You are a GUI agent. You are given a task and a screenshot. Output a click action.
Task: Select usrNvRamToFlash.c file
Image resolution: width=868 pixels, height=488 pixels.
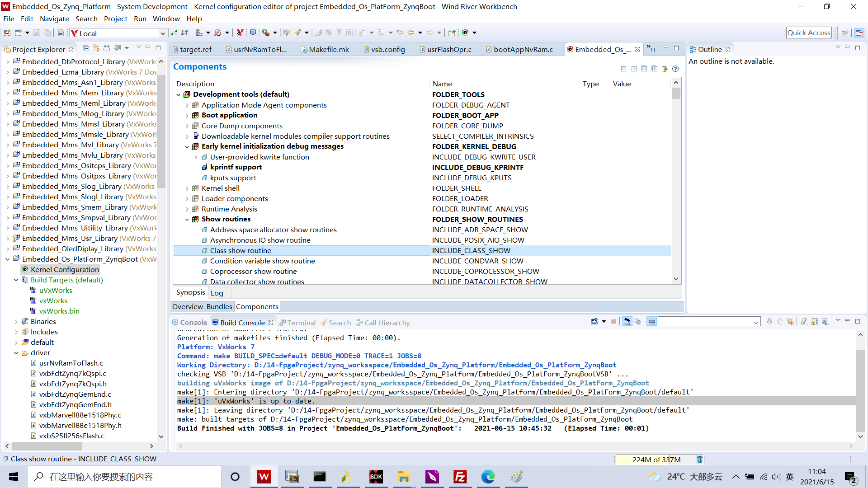71,363
